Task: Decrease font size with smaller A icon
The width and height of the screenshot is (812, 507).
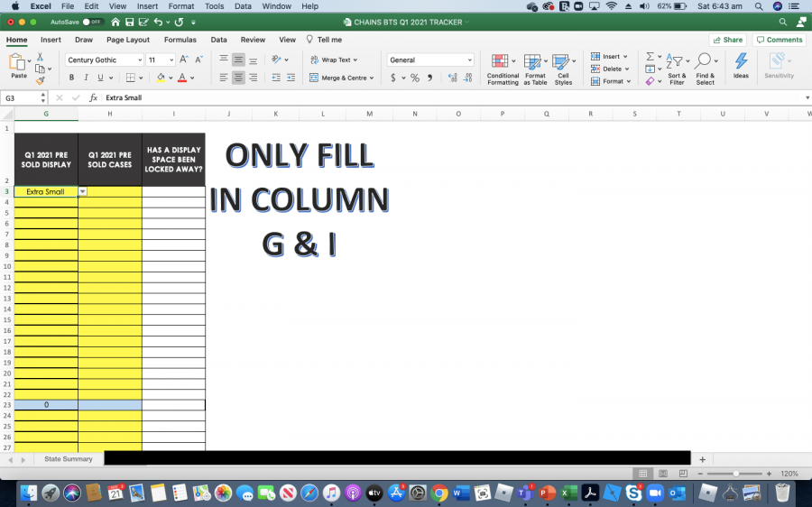Action: coord(198,60)
